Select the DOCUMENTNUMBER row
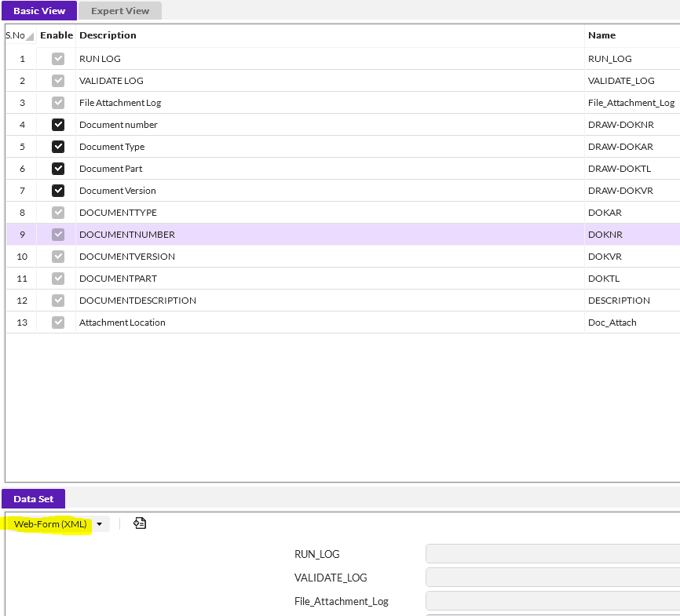680x616 pixels. 314,235
